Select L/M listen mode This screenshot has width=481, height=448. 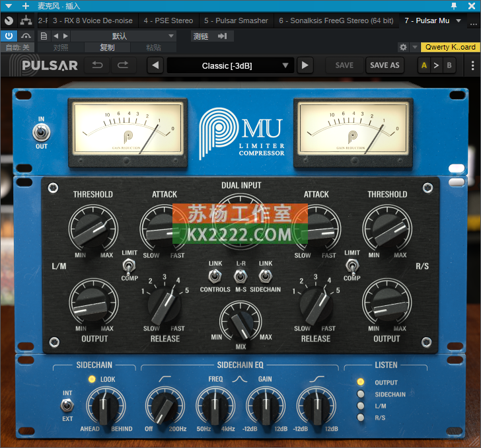[361, 406]
